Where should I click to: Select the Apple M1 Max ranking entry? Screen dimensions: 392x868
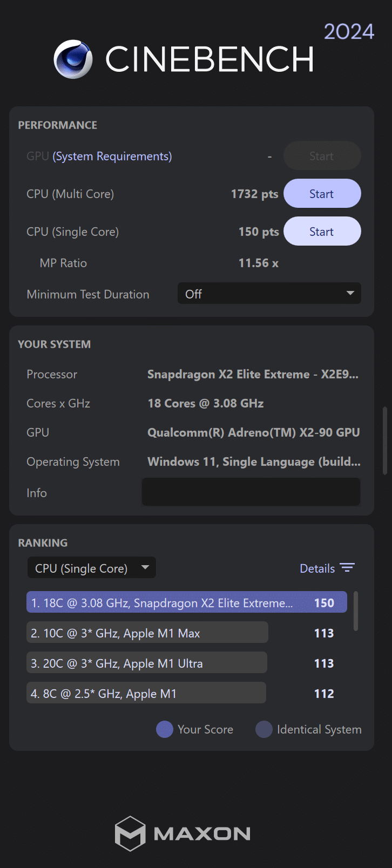(147, 633)
